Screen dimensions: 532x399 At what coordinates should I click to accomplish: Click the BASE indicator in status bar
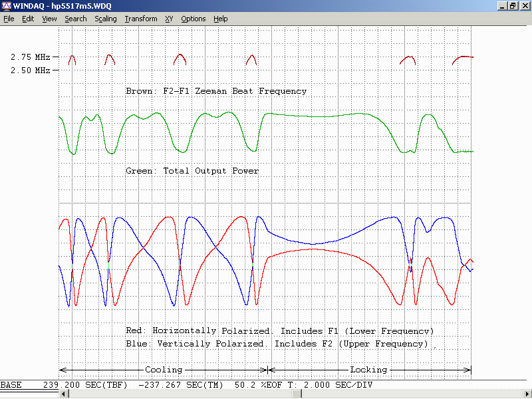11,385
